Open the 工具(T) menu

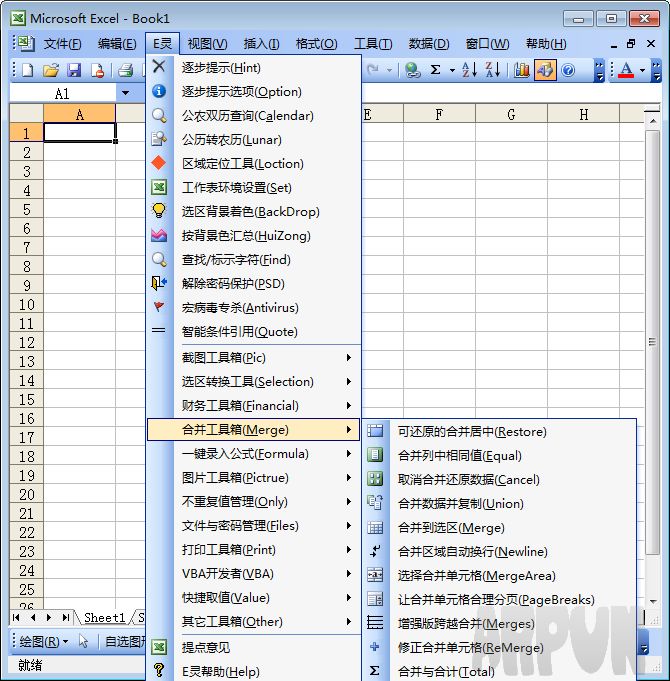(373, 44)
